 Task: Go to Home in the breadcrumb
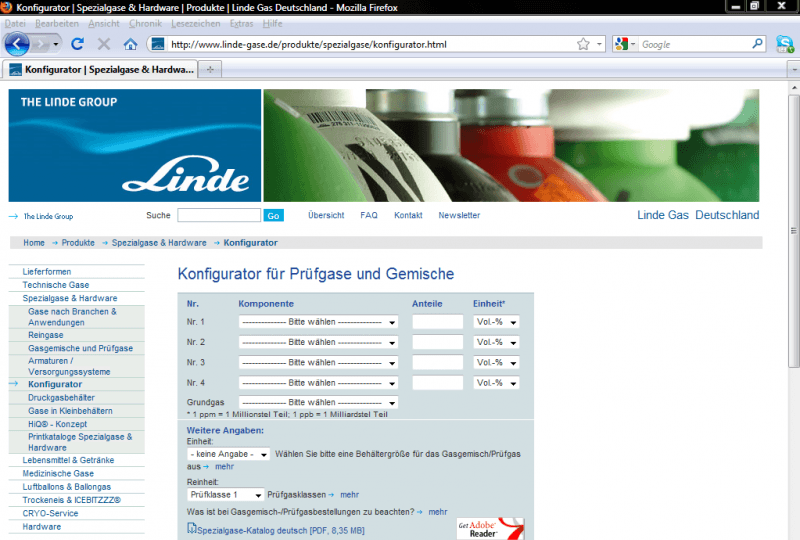pyautogui.click(x=34, y=243)
